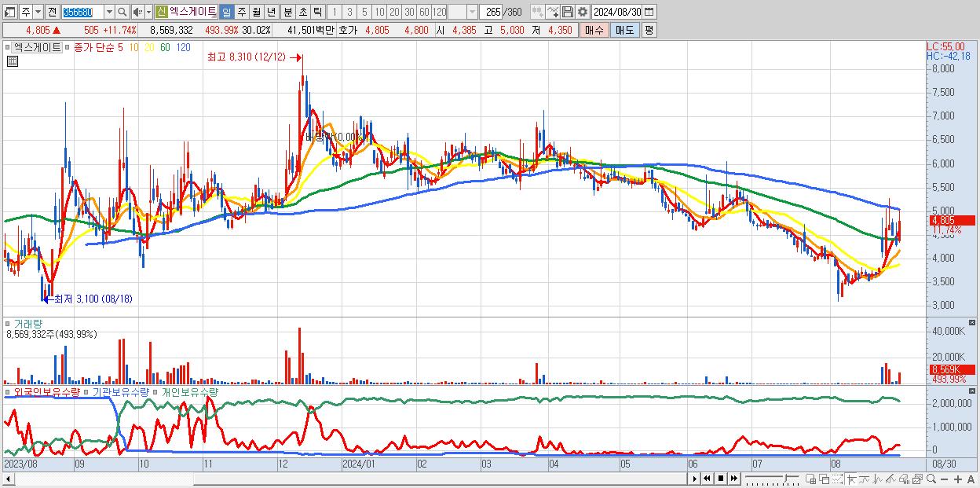The image size is (980, 488).
Task: Click the trend line tool icon
Action: pos(865,479)
